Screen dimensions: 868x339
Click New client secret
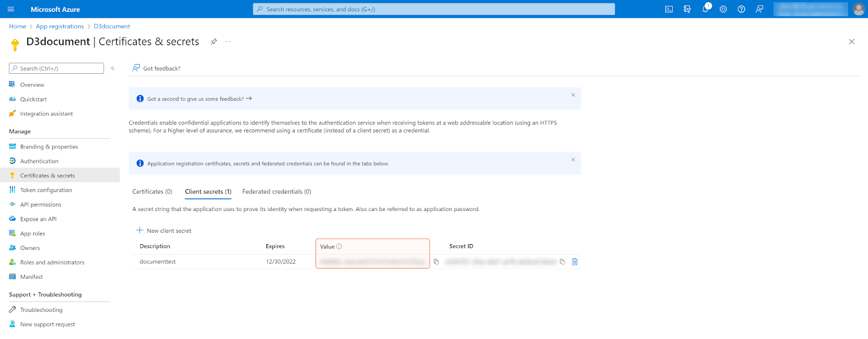point(163,231)
